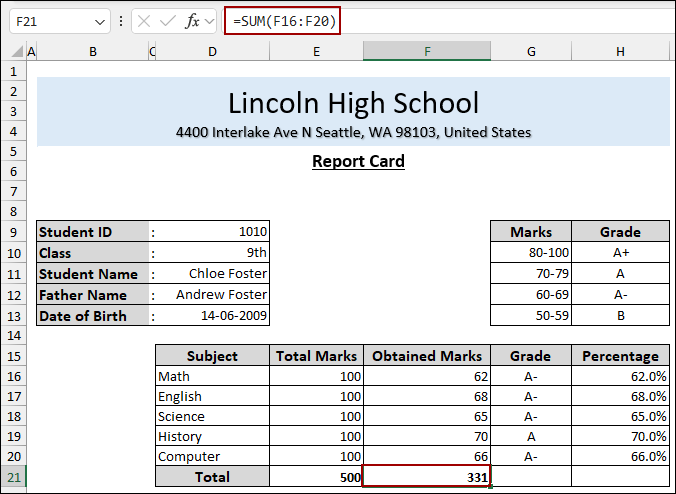This screenshot has width=676, height=494.
Task: Select the Obtained Marks header cell
Action: 427,355
